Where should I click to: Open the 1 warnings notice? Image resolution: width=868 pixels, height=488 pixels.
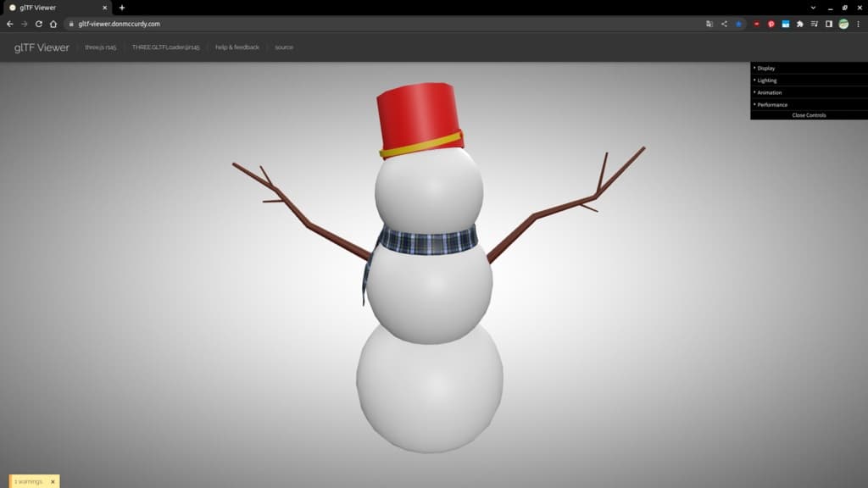[x=28, y=481]
